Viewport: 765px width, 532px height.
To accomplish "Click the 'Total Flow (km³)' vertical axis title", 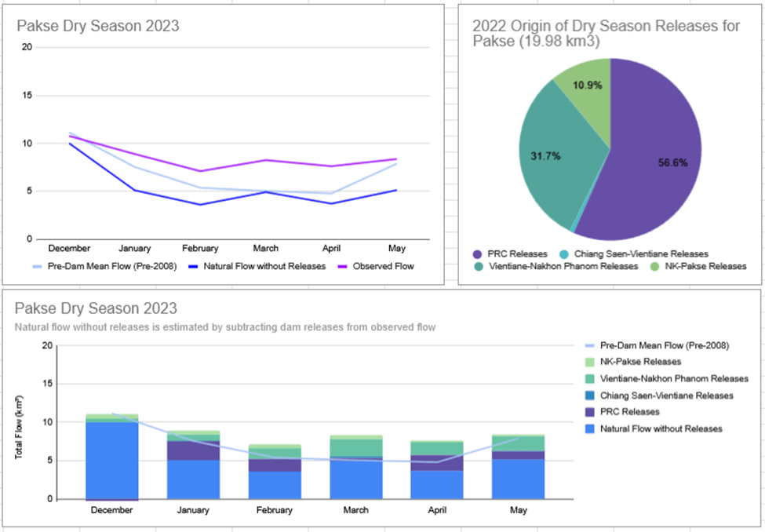I will click(x=20, y=427).
